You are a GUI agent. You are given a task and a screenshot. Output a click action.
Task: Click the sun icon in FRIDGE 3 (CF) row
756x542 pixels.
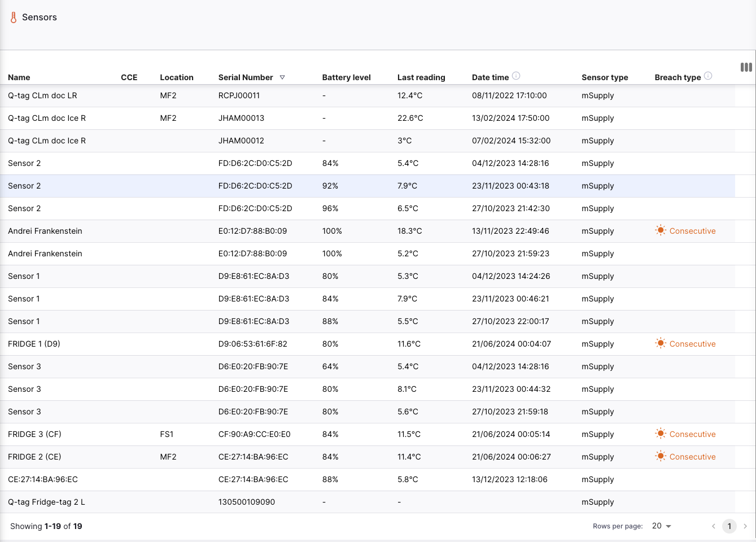click(x=661, y=434)
